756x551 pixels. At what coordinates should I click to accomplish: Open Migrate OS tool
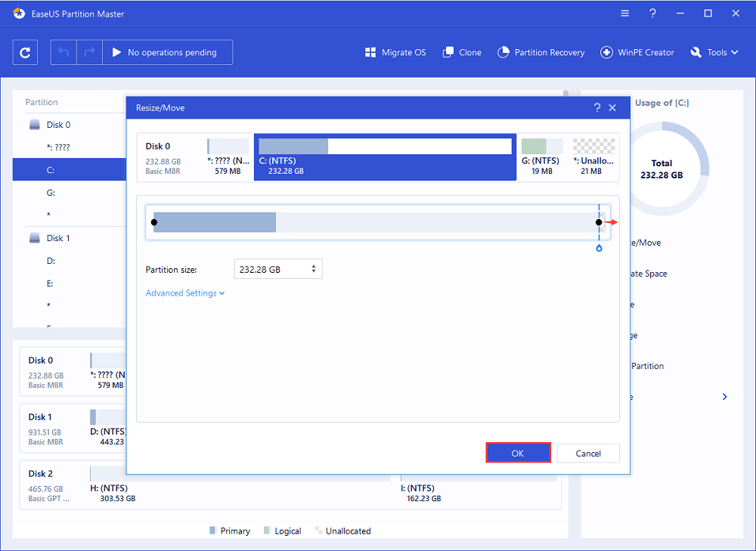coord(395,53)
